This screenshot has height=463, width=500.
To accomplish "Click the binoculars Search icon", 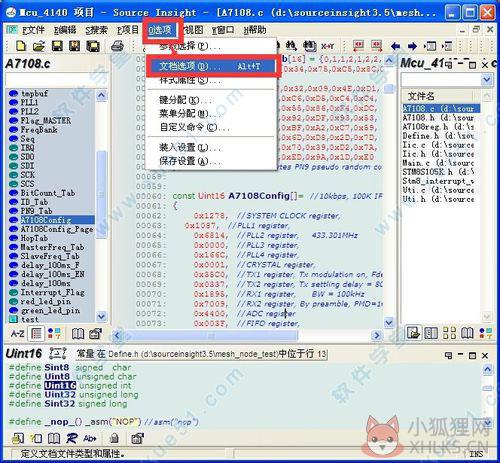I will click(x=291, y=46).
